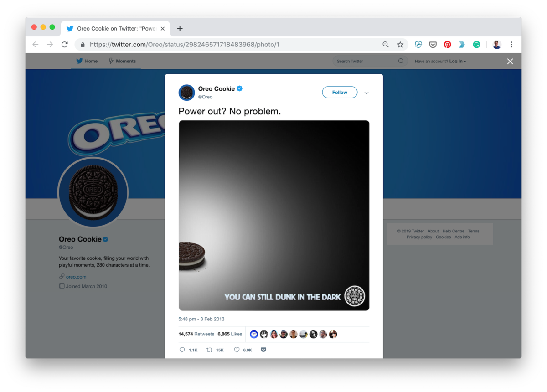
Task: Click the Pinterest extension icon
Action: (x=447, y=45)
